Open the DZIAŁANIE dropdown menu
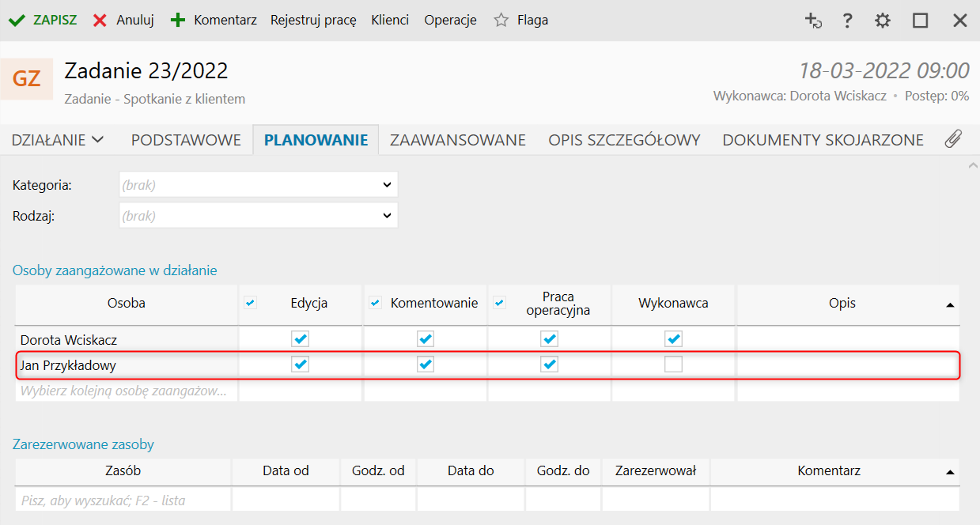 (58, 140)
